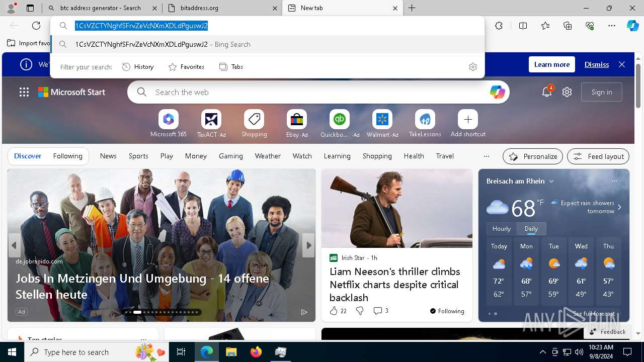
Task: Open the Feed layout button
Action: (598, 156)
